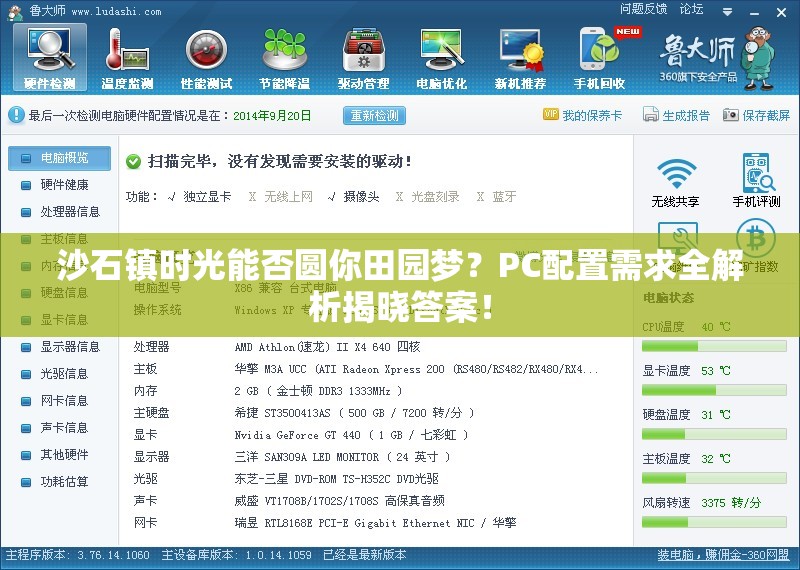The width and height of the screenshot is (800, 570).
Task: Open the 温度监测 temperature monitor
Action: point(128,58)
